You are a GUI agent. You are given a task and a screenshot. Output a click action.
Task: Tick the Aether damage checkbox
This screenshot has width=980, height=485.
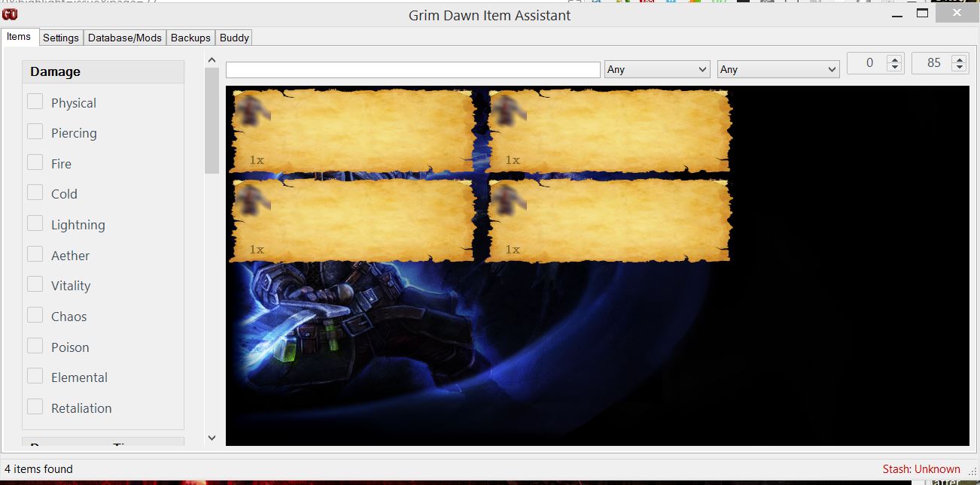click(x=35, y=254)
